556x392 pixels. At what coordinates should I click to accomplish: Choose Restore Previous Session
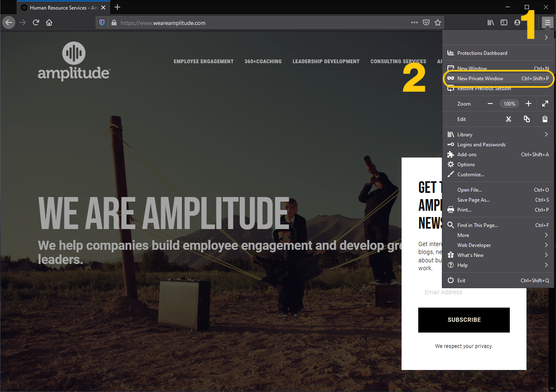pyautogui.click(x=497, y=89)
